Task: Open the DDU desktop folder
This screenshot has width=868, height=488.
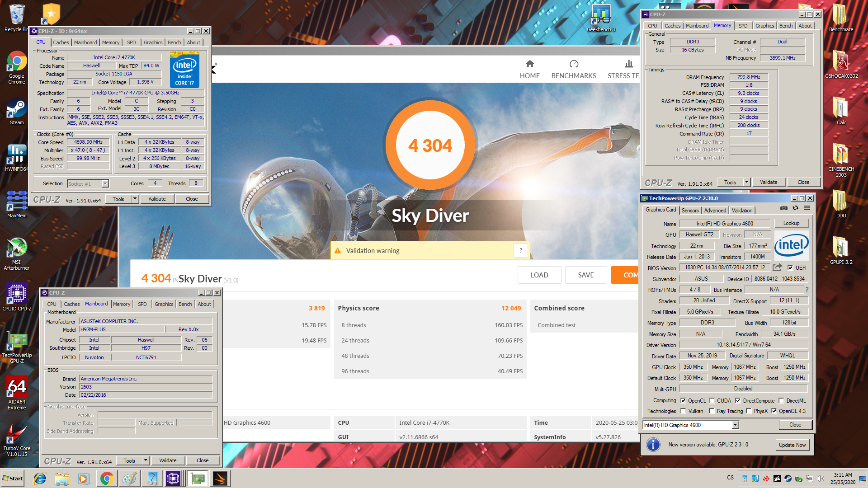Action: point(841,204)
